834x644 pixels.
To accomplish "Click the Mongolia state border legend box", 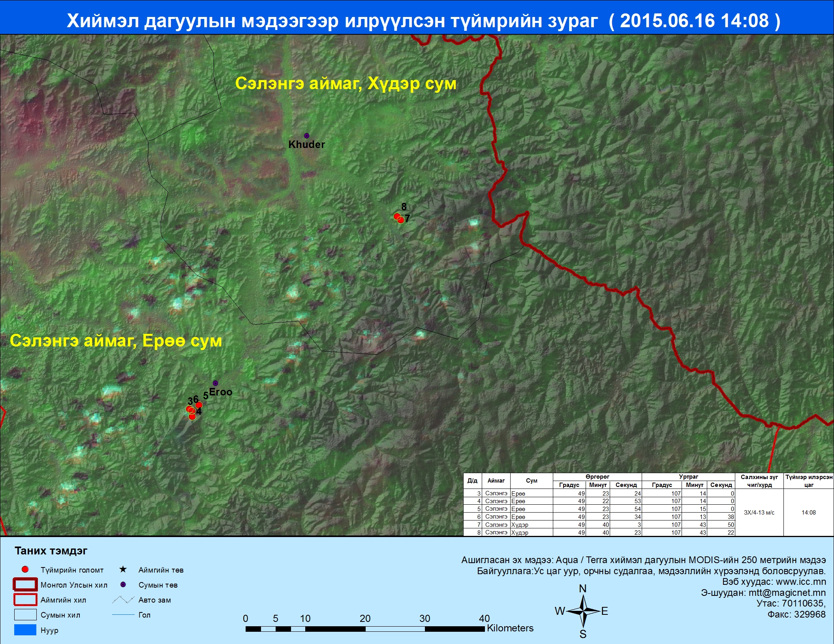I will pyautogui.click(x=25, y=584).
